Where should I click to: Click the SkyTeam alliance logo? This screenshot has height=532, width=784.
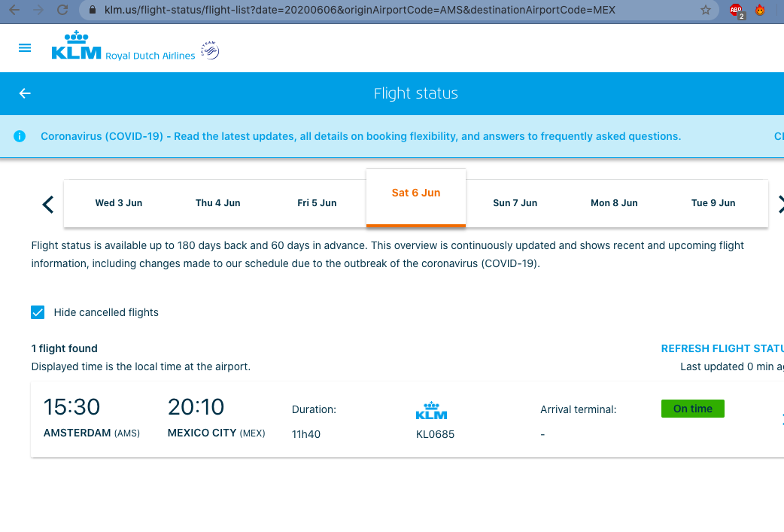click(210, 50)
